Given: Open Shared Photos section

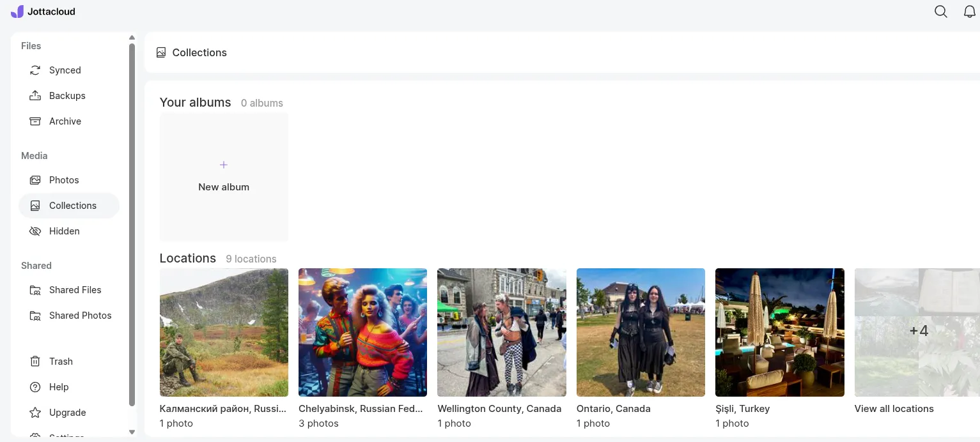Looking at the screenshot, I should click(69, 316).
